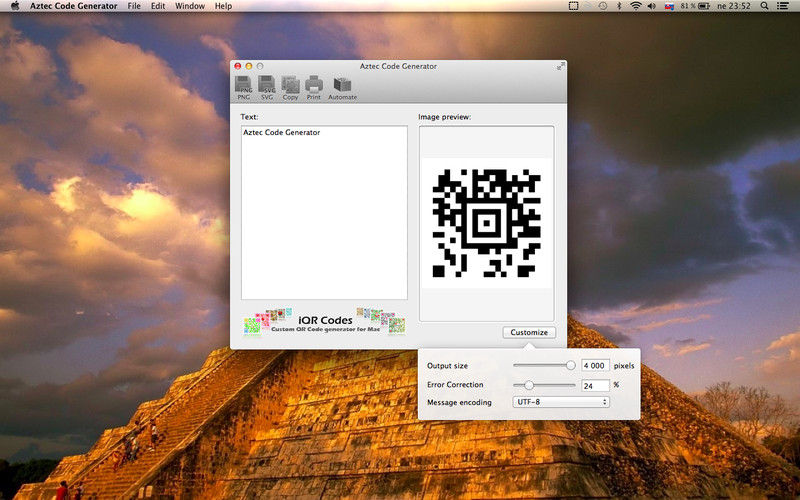Click the menu bar clock 23:52
The image size is (800, 500).
(734, 6)
